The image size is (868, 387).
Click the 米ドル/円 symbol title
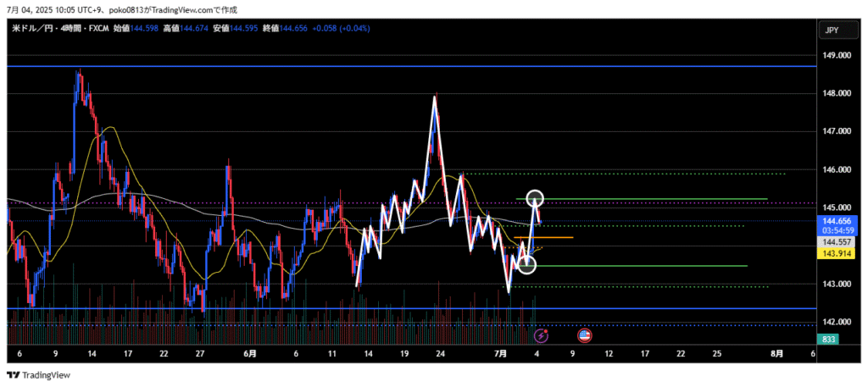pos(33,28)
